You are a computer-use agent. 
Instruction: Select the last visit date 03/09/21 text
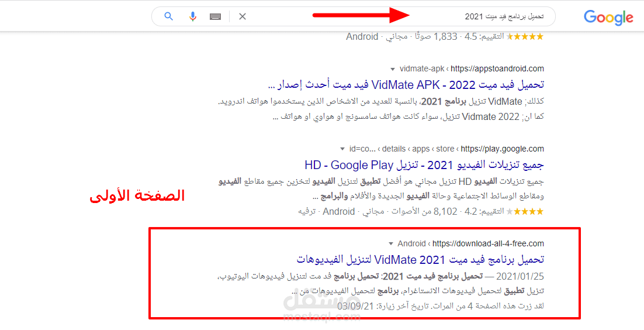point(355,307)
